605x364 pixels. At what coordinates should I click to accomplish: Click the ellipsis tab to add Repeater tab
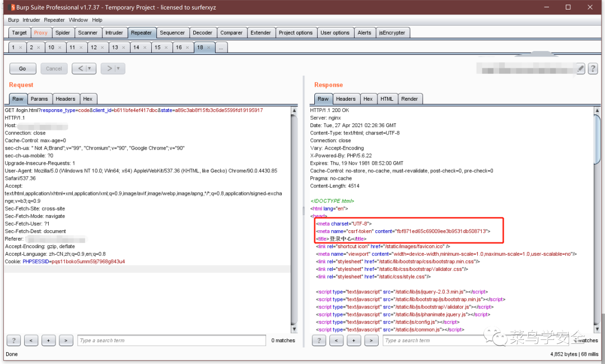pyautogui.click(x=221, y=48)
